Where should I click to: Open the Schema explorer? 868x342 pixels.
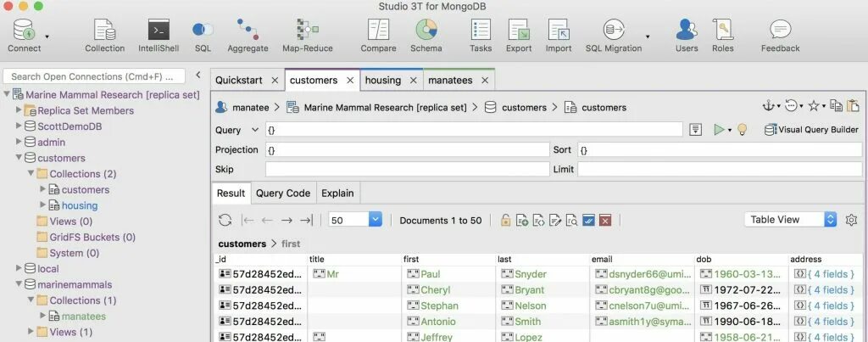426,30
